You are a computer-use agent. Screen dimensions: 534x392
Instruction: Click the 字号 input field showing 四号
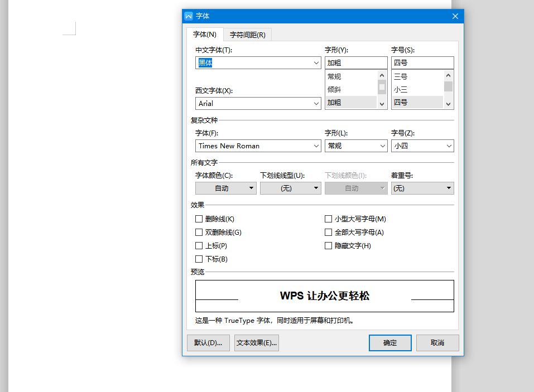tap(422, 62)
